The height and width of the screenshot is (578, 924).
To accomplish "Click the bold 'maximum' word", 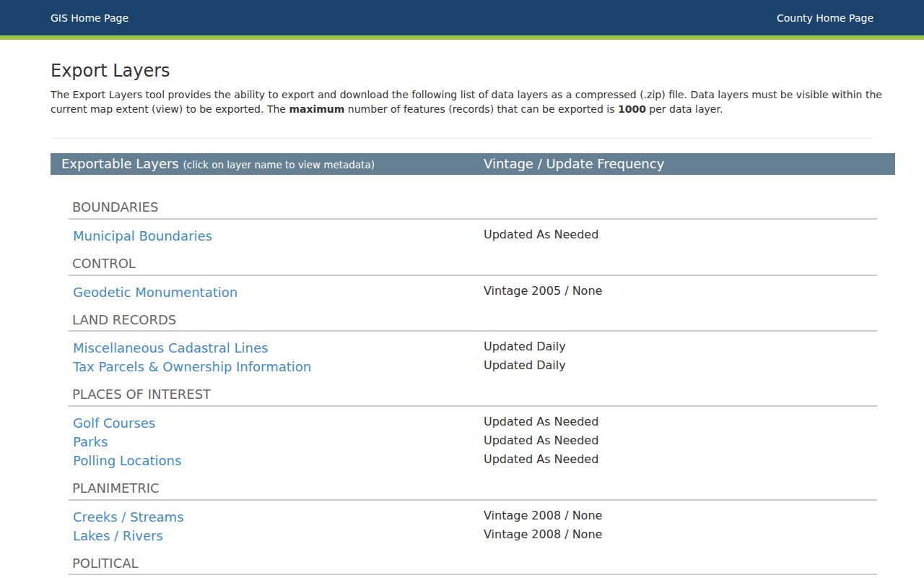I will [x=317, y=109].
